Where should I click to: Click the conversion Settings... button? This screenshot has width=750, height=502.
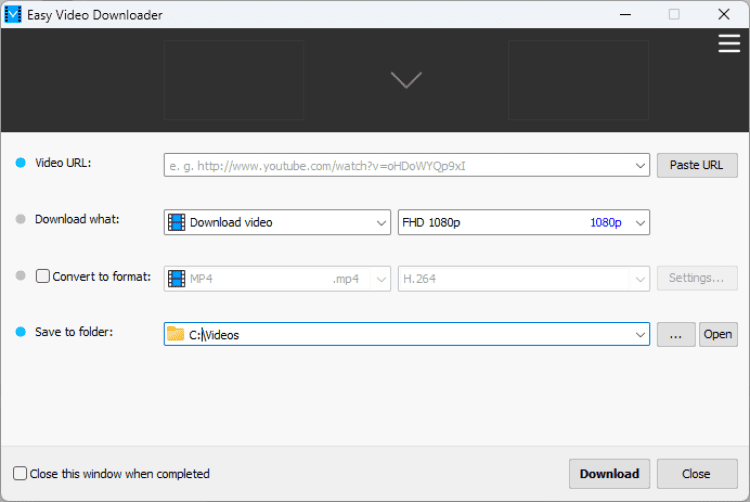tap(697, 278)
